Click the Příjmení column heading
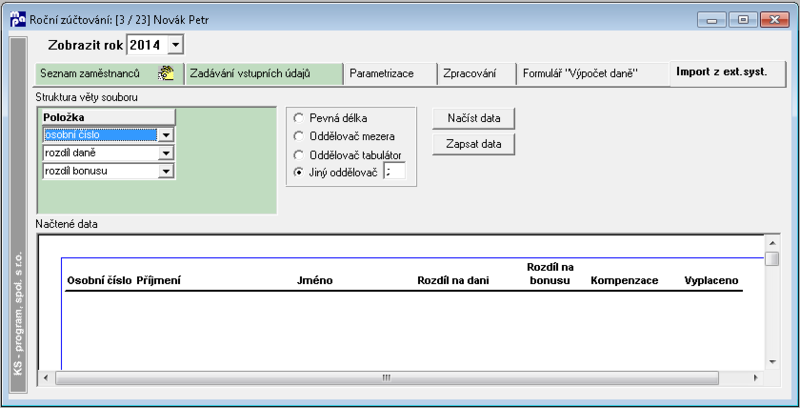The height and width of the screenshot is (408, 800). tap(159, 280)
